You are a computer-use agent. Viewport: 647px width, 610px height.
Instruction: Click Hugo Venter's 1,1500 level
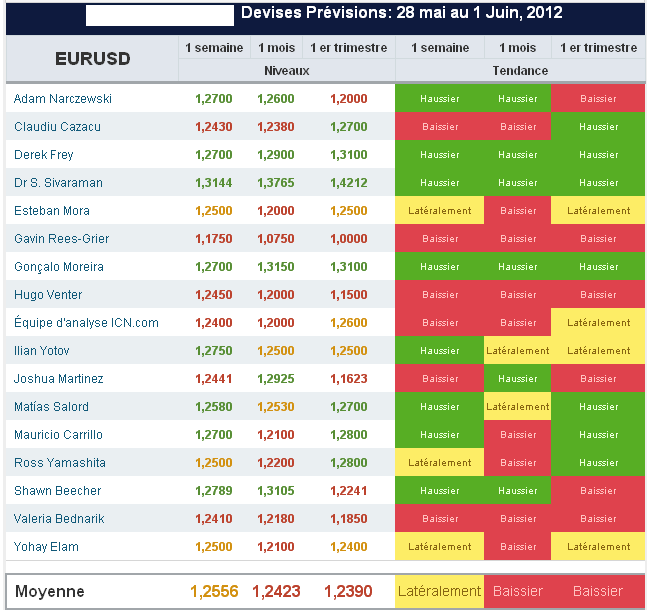349,295
